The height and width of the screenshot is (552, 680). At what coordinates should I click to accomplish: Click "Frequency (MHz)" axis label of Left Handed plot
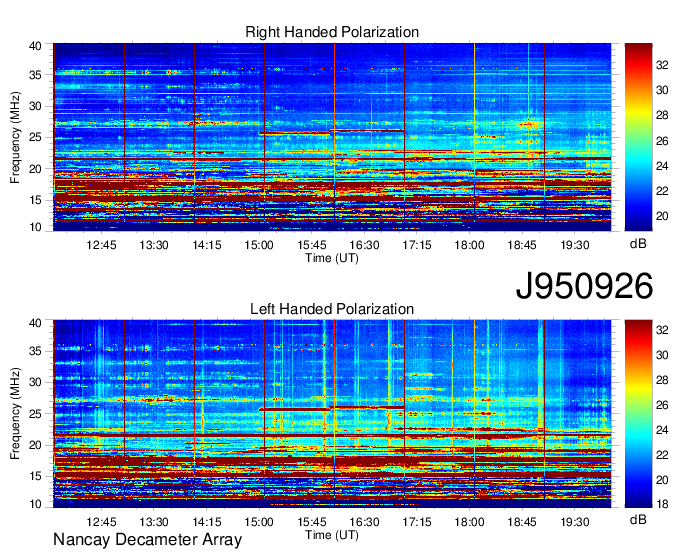click(16, 414)
